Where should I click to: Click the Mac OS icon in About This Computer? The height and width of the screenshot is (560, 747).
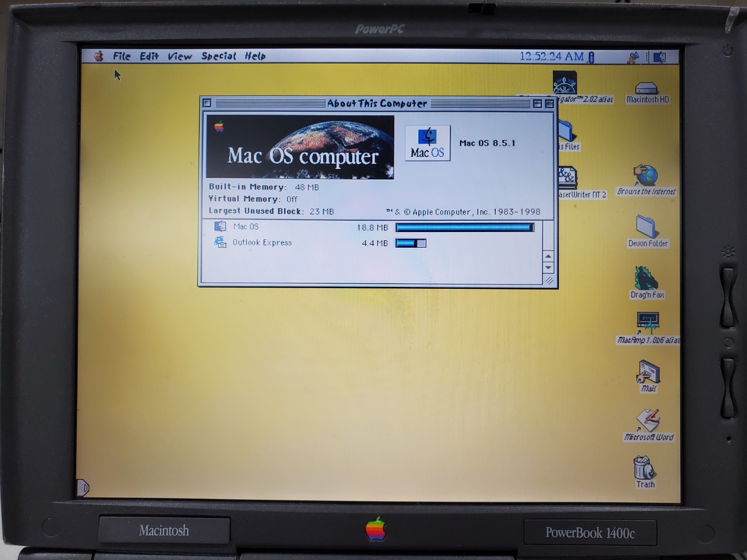(427, 142)
